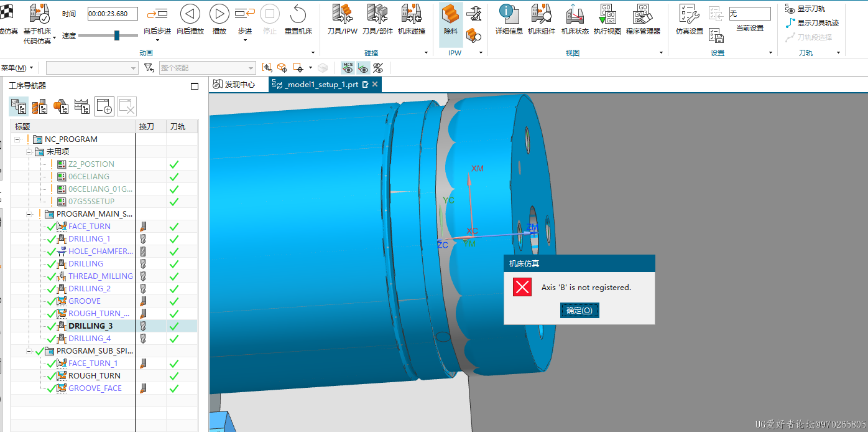Click the 标题 column header
Screen dimensions: 868x432
73,126
